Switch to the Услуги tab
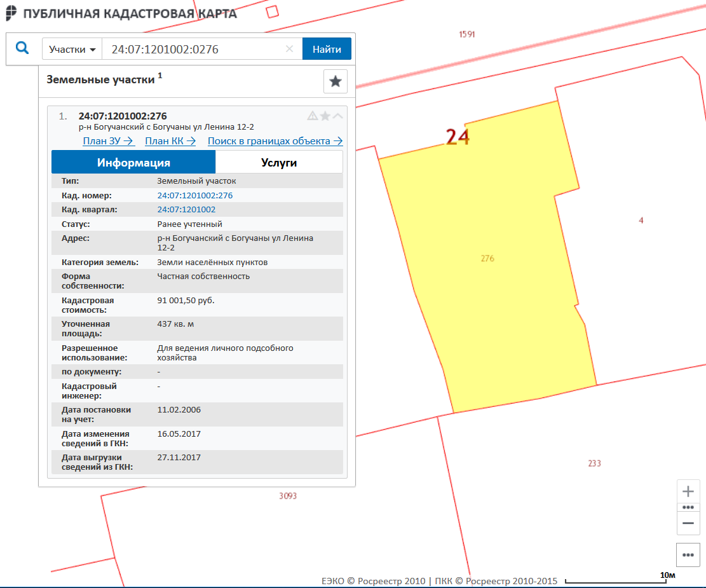The image size is (706, 588). click(279, 162)
